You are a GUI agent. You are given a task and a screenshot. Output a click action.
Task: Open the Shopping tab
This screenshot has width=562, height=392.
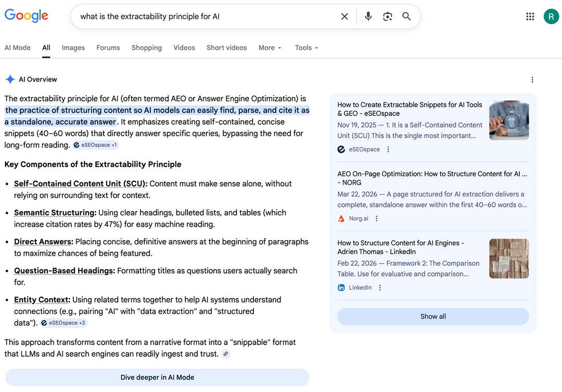(147, 48)
